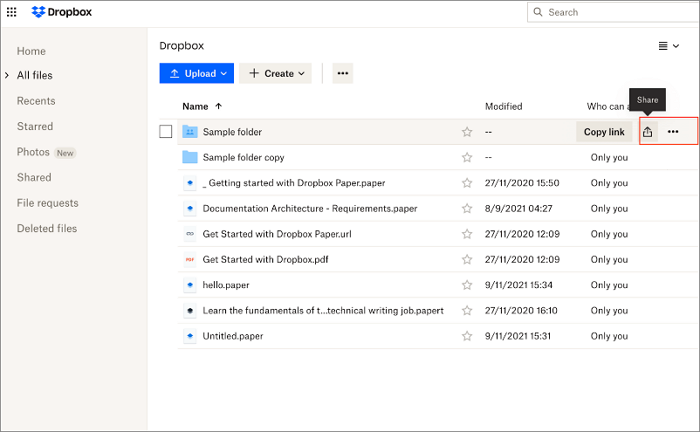Star the Sample folder
The height and width of the screenshot is (432, 700).
[466, 132]
